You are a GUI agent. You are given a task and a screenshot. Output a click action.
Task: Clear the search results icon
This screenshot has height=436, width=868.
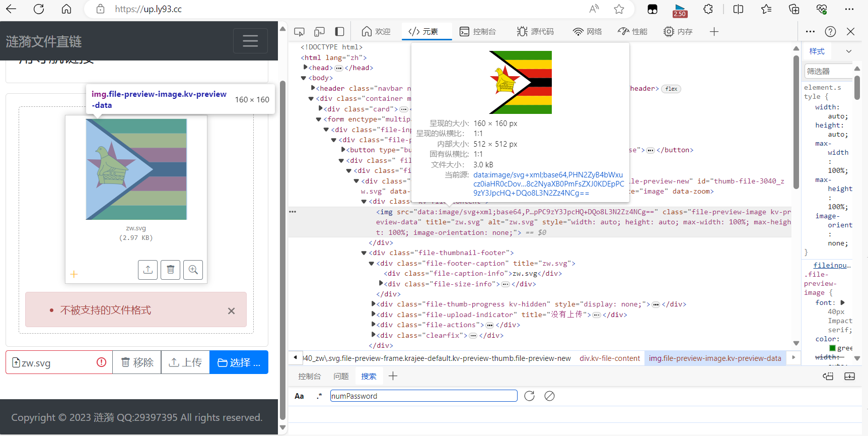pyautogui.click(x=550, y=396)
